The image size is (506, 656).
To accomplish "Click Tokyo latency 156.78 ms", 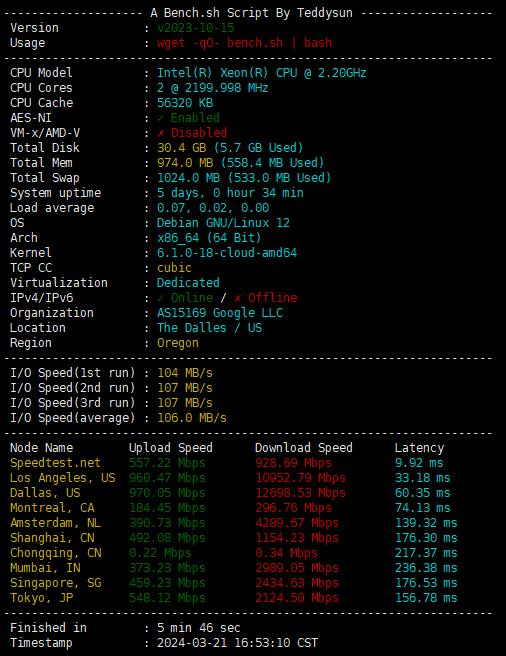I will tap(426, 598).
